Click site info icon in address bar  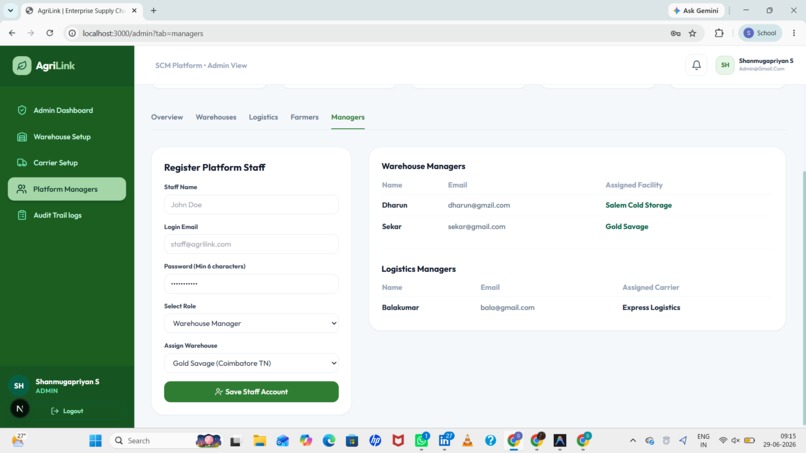click(x=72, y=33)
